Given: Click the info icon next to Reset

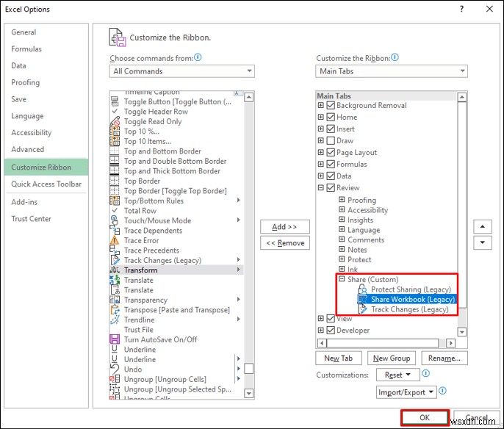Looking at the screenshot, I should pyautogui.click(x=425, y=373).
